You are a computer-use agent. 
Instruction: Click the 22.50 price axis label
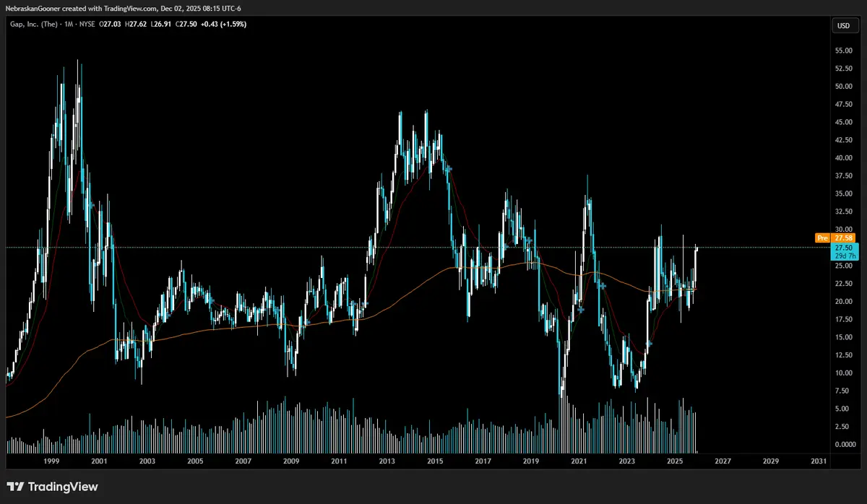(843, 283)
